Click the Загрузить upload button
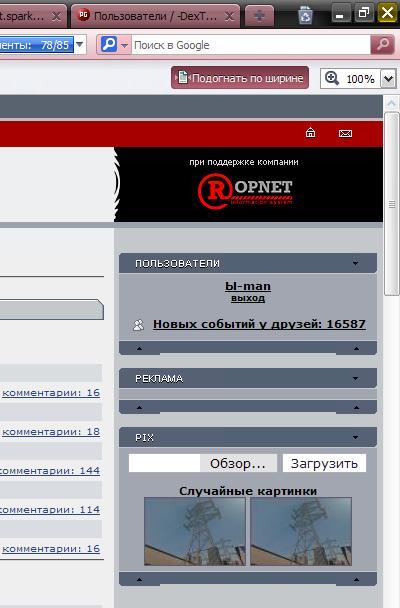Screen dimensions: 400x608 [324, 463]
